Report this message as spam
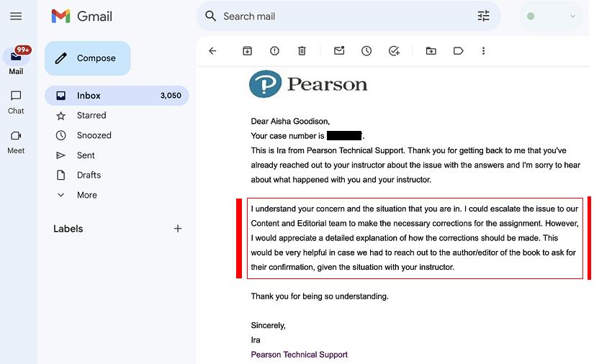Viewport: 594px width, 364px height. click(274, 51)
